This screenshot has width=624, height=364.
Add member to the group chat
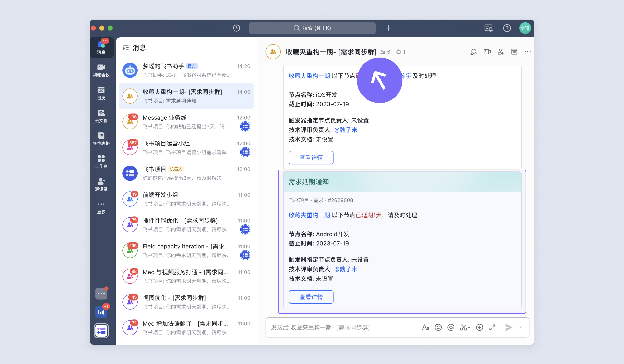pyautogui.click(x=501, y=52)
